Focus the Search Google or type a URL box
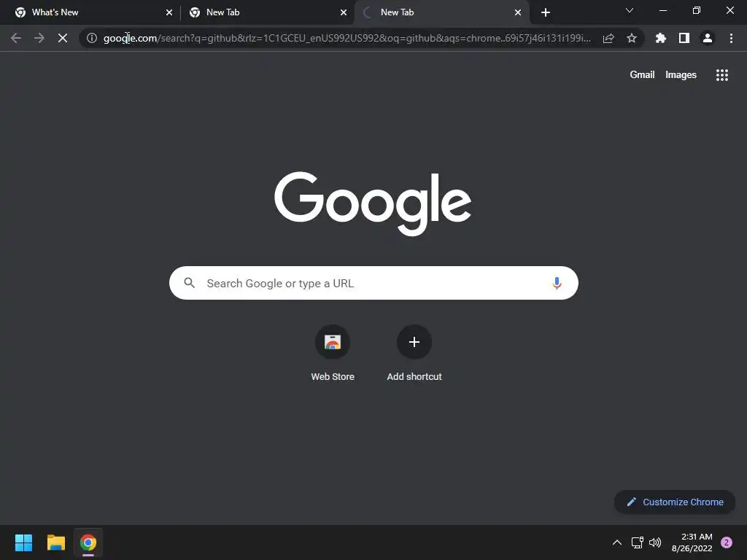Viewport: 747px width, 560px height. coord(374,283)
